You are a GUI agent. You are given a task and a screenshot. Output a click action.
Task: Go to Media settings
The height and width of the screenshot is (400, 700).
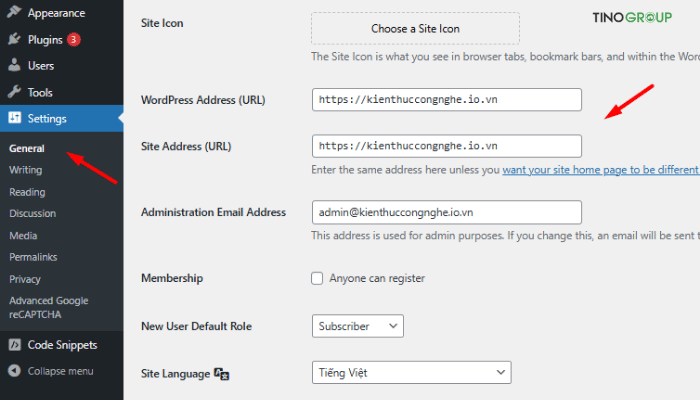(x=23, y=235)
